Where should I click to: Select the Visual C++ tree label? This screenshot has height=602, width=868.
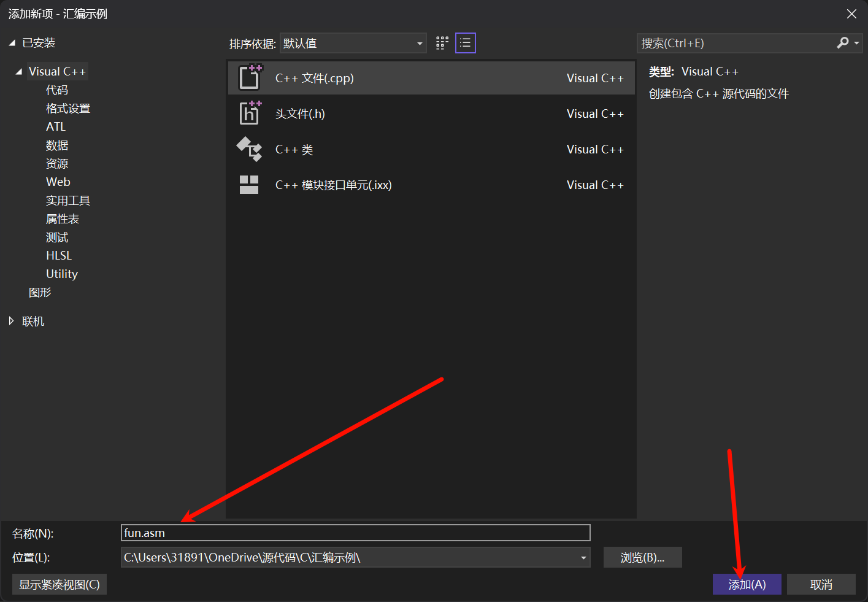point(57,72)
